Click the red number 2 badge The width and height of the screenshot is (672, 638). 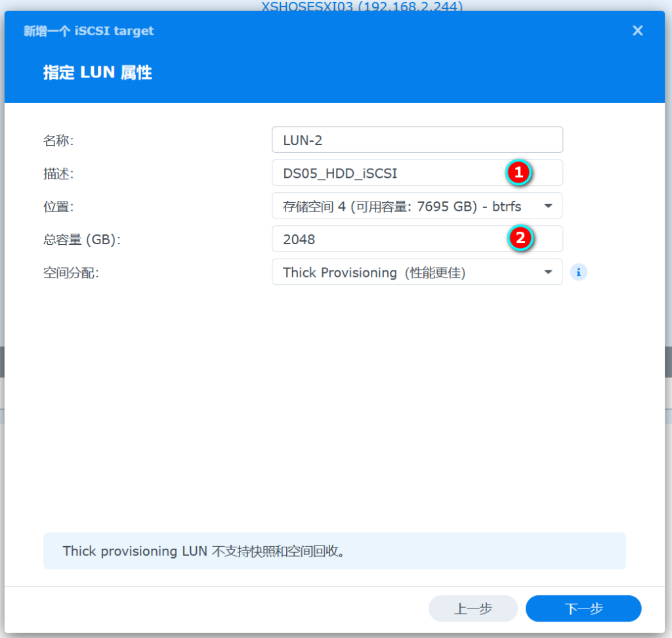point(521,238)
